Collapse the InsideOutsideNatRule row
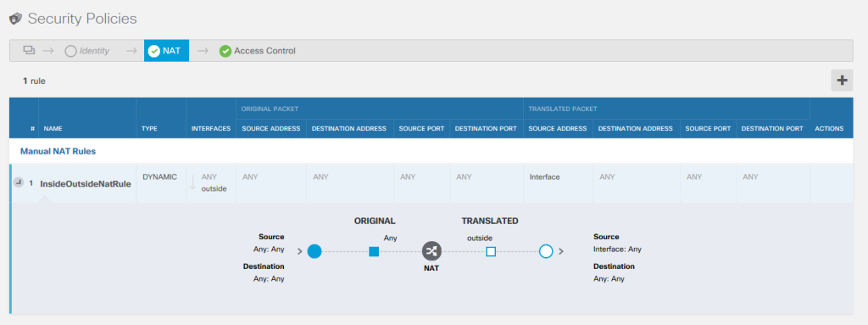This screenshot has width=868, height=325. point(19,182)
